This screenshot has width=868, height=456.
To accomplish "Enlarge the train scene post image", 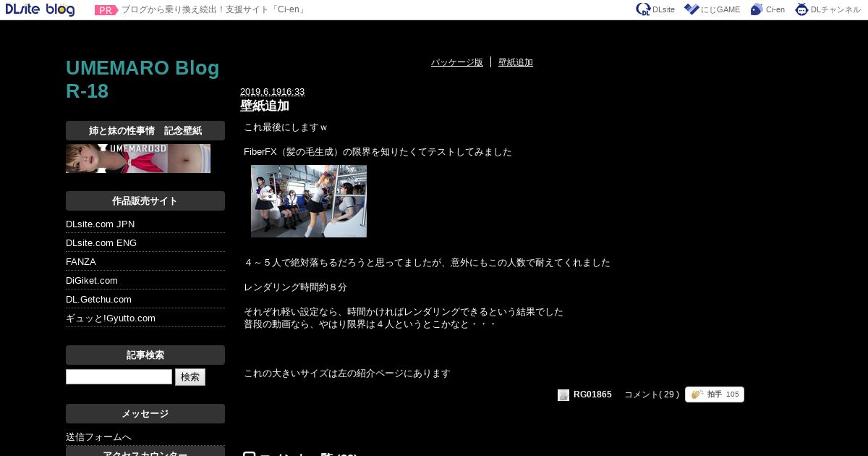I will point(309,201).
